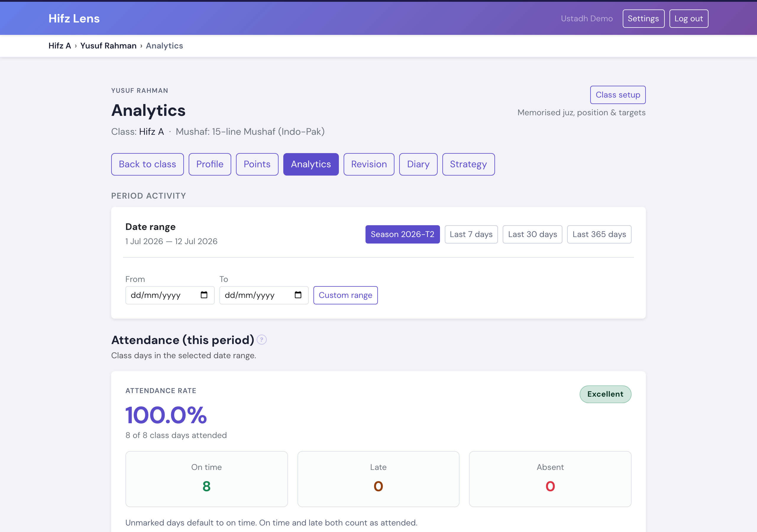Image resolution: width=757 pixels, height=532 pixels.
Task: Click the date range '1 Jul 2026 — 12 Jul 2026'
Action: (x=171, y=241)
